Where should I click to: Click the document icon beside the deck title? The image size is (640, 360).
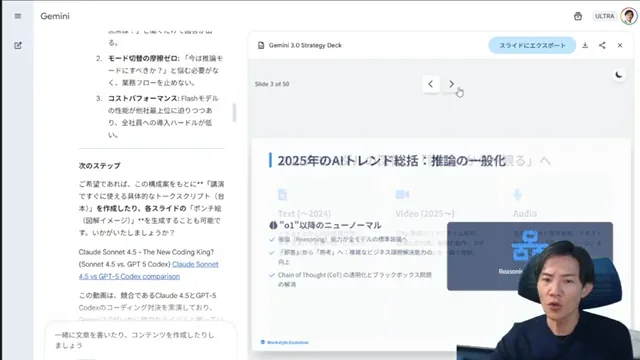(261, 45)
